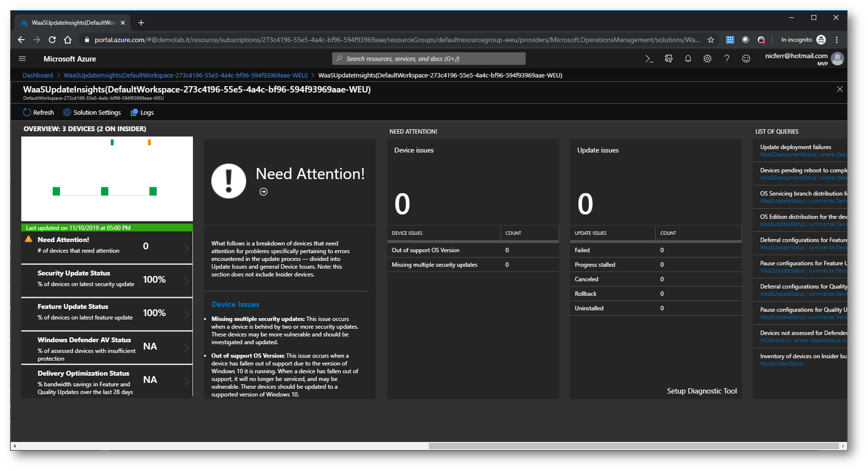Open Pause configurations for Quality query

800,313
